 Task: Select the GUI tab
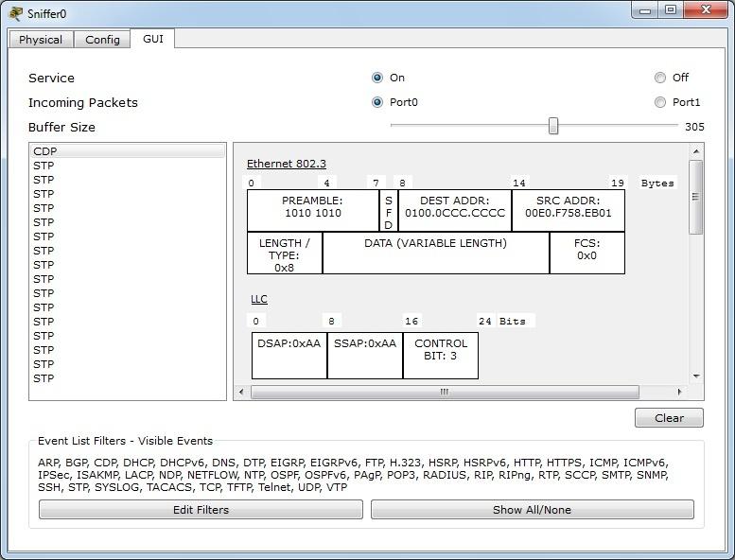(x=153, y=39)
